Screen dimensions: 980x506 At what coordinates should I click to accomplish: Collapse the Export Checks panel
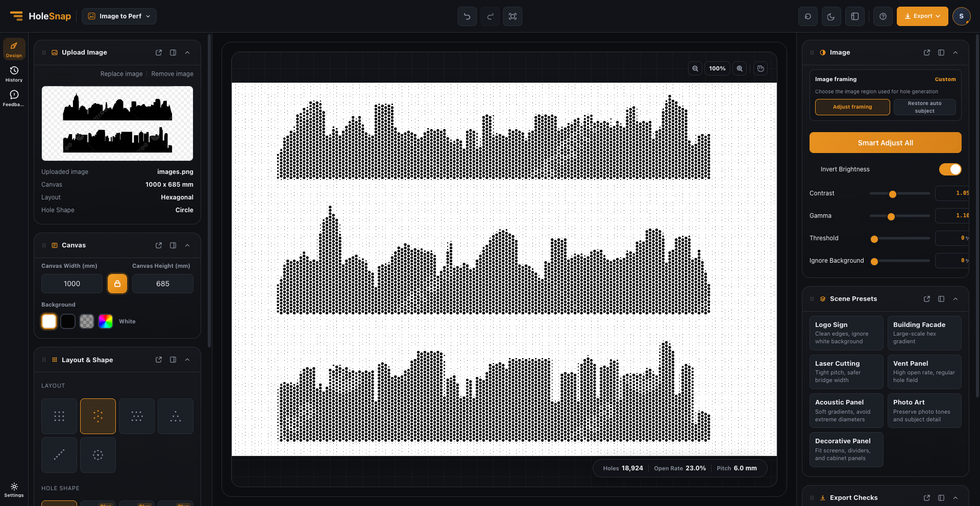click(955, 498)
